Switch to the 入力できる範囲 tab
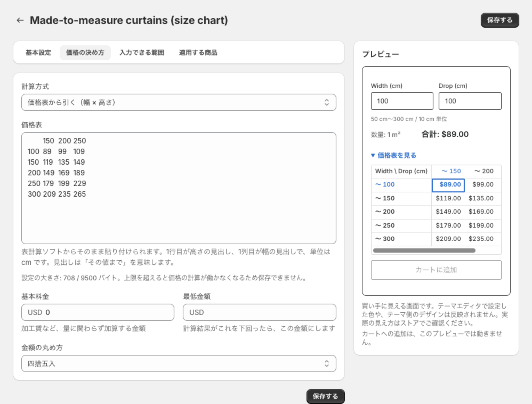Image resolution: width=532 pixels, height=404 pixels. [142, 52]
